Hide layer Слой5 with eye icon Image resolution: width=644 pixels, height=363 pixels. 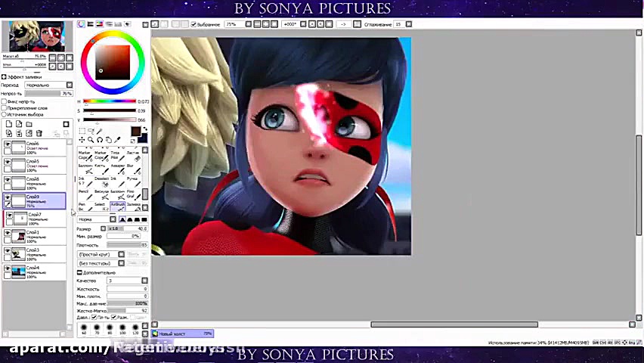[x=8, y=162]
